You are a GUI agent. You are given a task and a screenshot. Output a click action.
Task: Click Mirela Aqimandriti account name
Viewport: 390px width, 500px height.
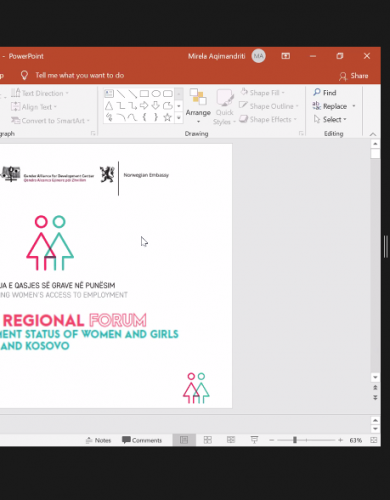point(216,56)
